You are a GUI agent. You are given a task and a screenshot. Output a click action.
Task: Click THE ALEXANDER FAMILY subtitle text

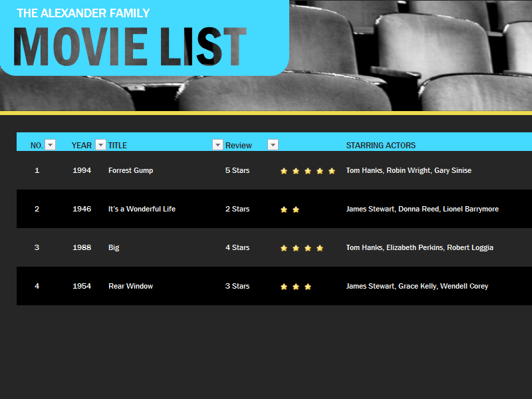click(x=83, y=13)
